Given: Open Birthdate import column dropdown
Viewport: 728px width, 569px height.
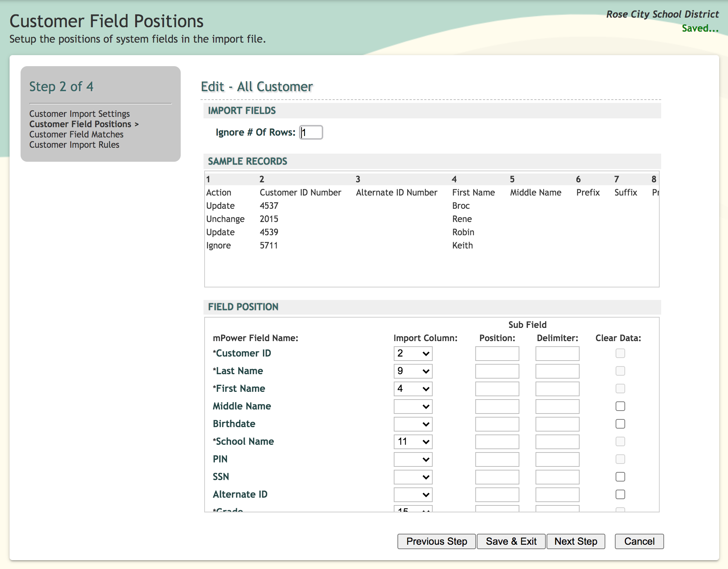Looking at the screenshot, I should (413, 424).
